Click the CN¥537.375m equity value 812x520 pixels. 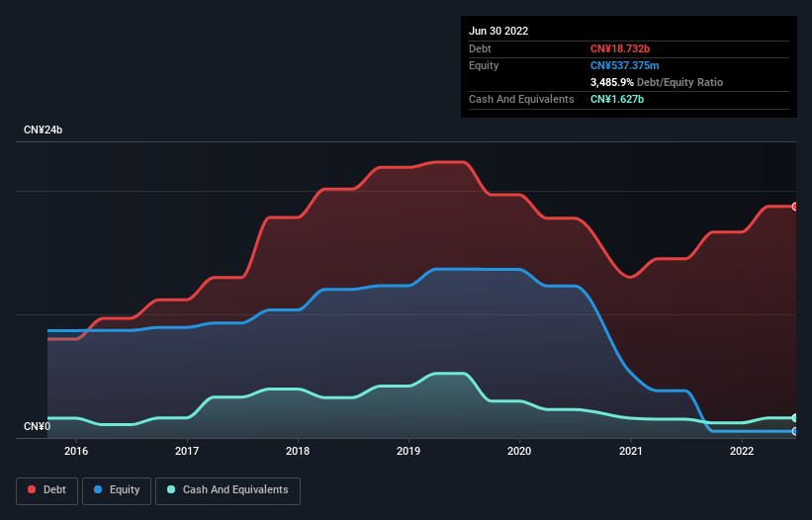click(624, 65)
